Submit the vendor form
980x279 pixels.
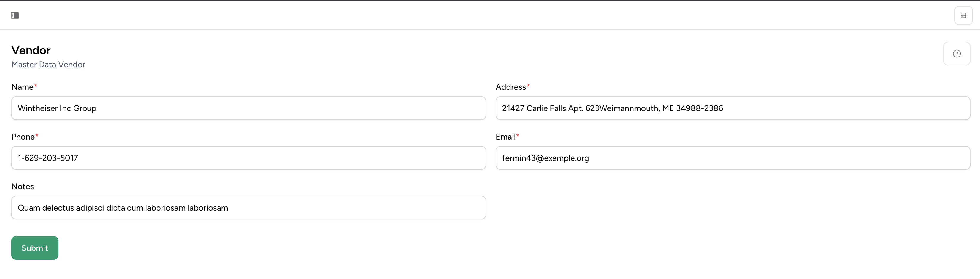click(x=35, y=248)
